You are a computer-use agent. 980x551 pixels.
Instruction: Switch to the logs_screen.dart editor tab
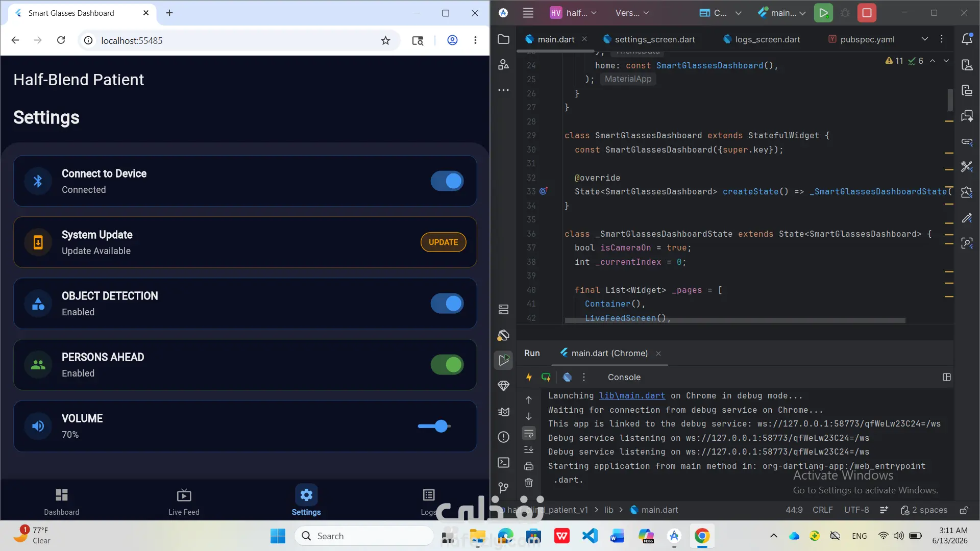click(762, 39)
